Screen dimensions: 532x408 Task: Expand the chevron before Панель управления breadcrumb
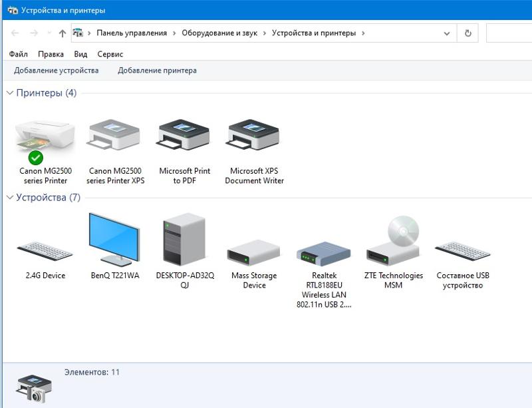click(89, 33)
